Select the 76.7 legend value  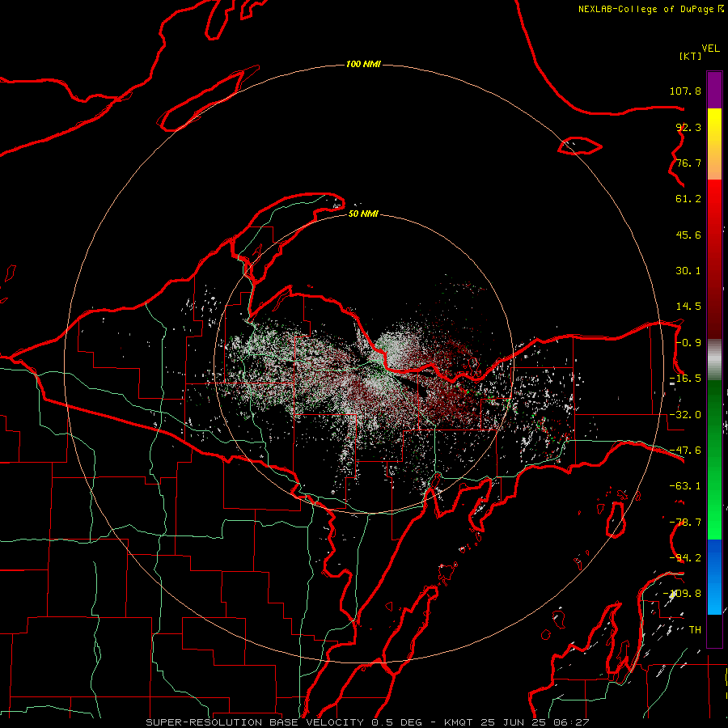[x=688, y=163]
